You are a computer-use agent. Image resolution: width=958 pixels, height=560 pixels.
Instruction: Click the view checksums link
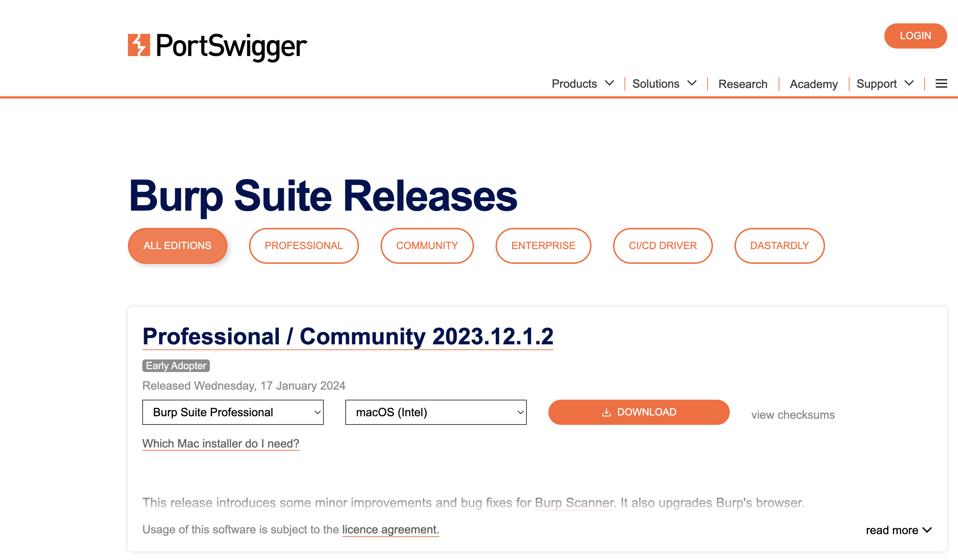(x=793, y=415)
